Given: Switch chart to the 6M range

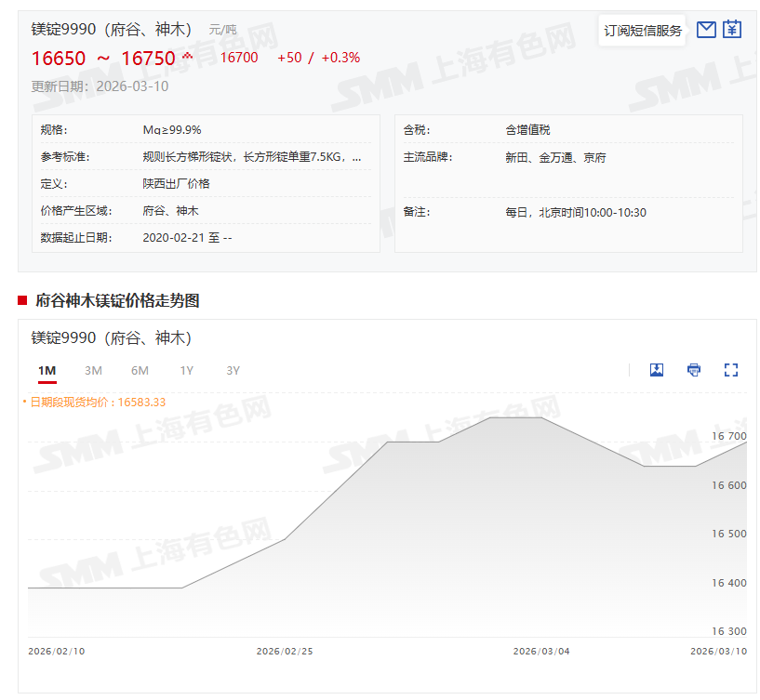Looking at the screenshot, I should click(x=140, y=371).
